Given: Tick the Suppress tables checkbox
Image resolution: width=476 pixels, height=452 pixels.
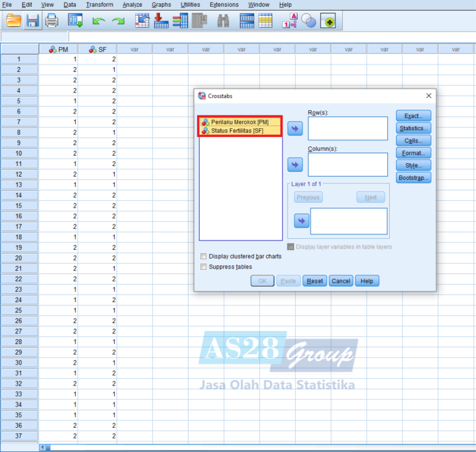Looking at the screenshot, I should tap(204, 267).
